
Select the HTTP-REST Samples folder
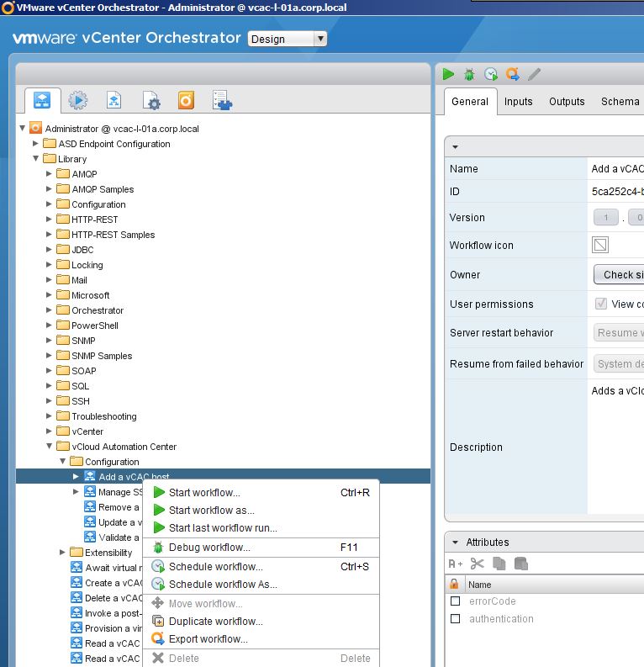pos(113,235)
